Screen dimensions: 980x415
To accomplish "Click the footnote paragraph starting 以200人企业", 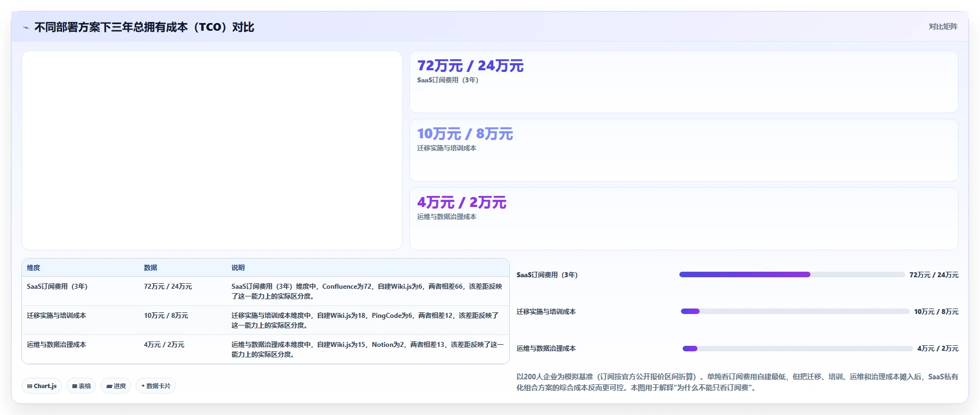I will tap(737, 382).
